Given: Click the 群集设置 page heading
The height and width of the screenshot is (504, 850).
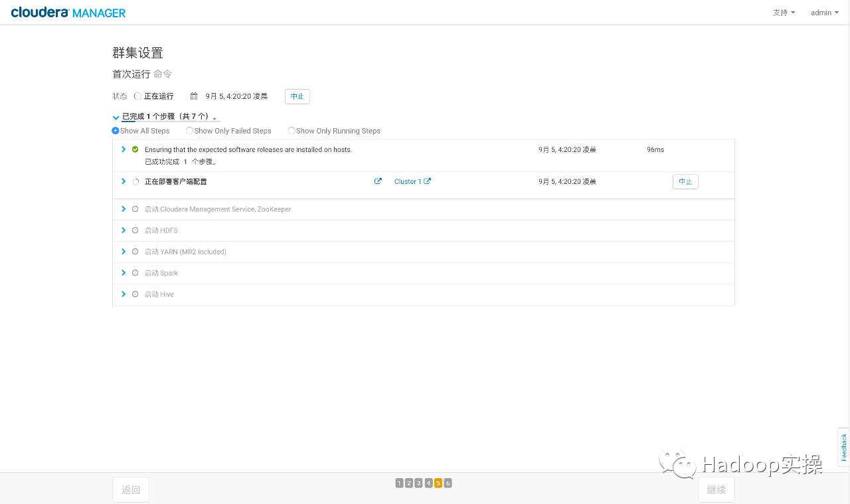Looking at the screenshot, I should pyautogui.click(x=137, y=53).
